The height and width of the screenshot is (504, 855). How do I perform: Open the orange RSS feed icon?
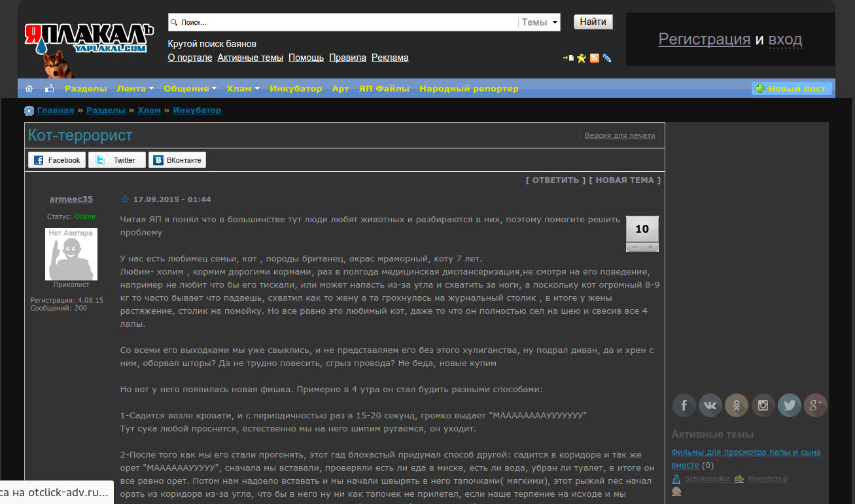point(595,58)
